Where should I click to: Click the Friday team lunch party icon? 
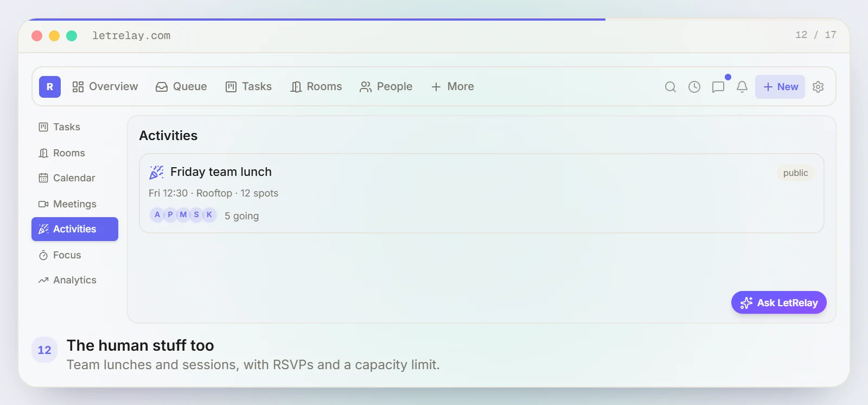[156, 172]
